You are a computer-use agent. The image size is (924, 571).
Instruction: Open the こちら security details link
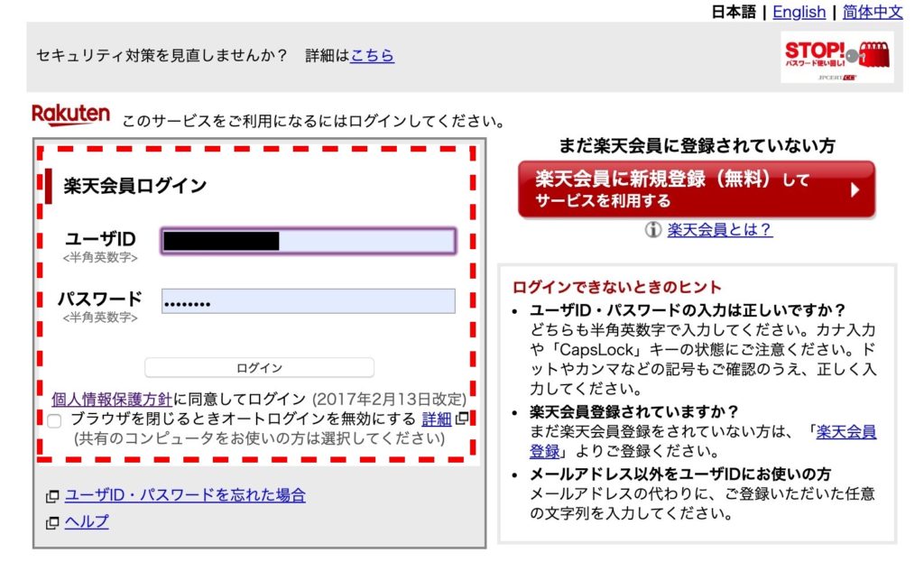coord(372,56)
